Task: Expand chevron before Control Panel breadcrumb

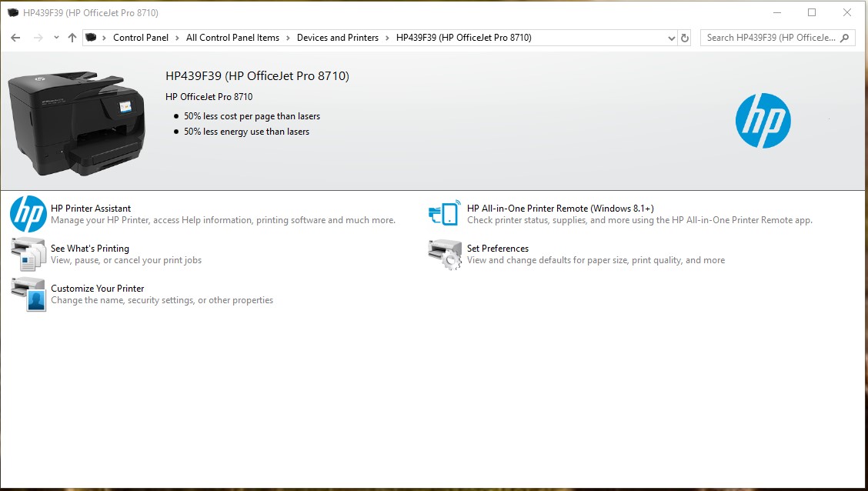Action: pyautogui.click(x=104, y=38)
